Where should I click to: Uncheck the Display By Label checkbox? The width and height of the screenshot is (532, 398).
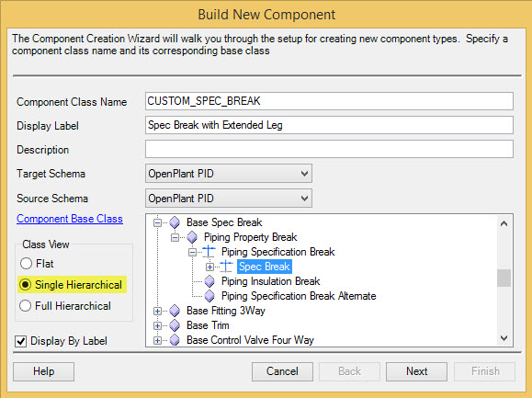[x=21, y=341]
